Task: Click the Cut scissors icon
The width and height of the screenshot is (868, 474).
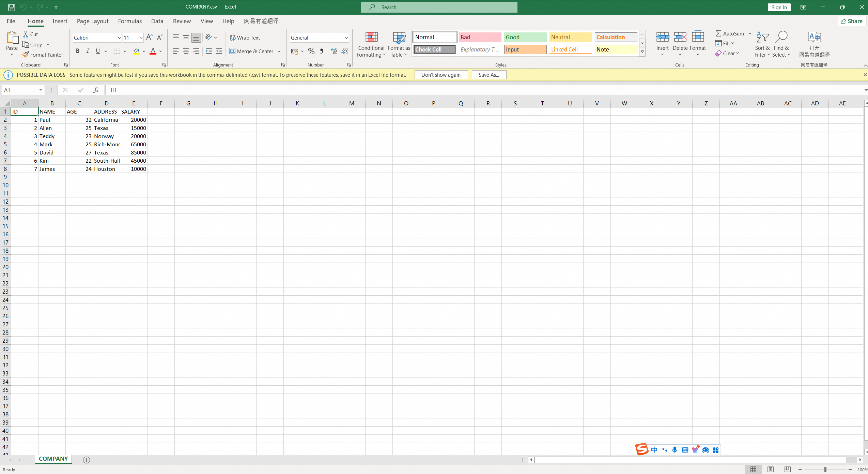Action: tap(26, 34)
